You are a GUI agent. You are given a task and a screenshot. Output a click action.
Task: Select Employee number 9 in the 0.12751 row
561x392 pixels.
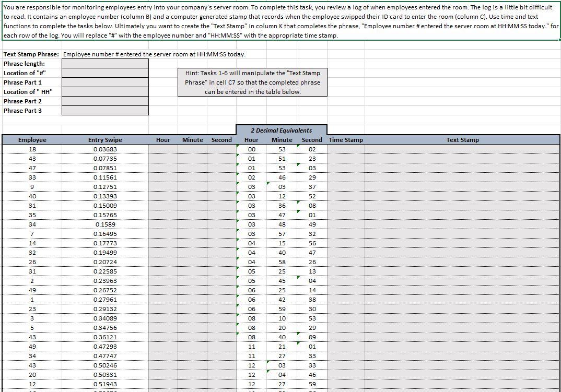[32, 187]
